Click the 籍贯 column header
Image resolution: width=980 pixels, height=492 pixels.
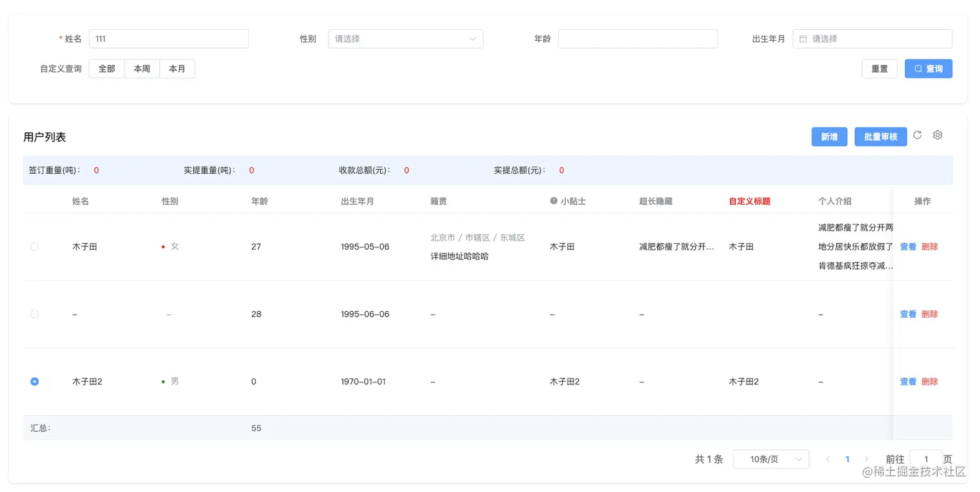(x=439, y=201)
